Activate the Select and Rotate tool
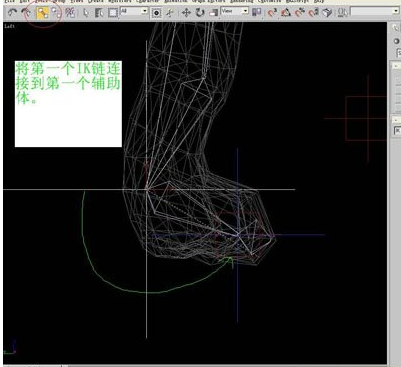This screenshot has height=367, width=401. [200, 13]
